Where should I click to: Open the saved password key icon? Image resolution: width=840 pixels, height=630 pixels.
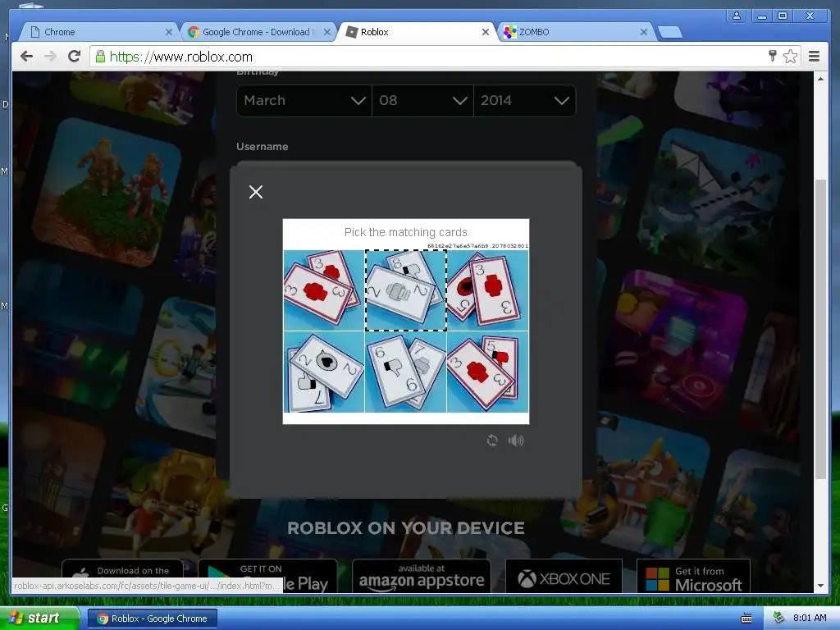click(x=772, y=56)
